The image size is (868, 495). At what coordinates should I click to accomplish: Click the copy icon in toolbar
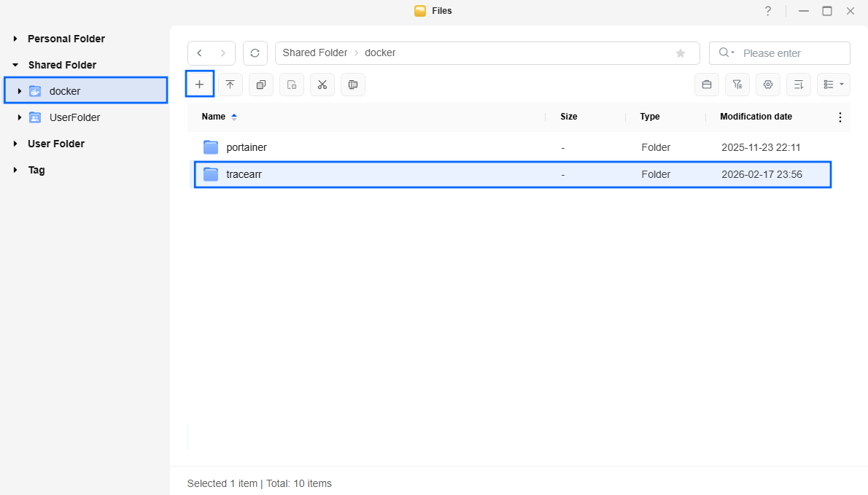pyautogui.click(x=260, y=85)
